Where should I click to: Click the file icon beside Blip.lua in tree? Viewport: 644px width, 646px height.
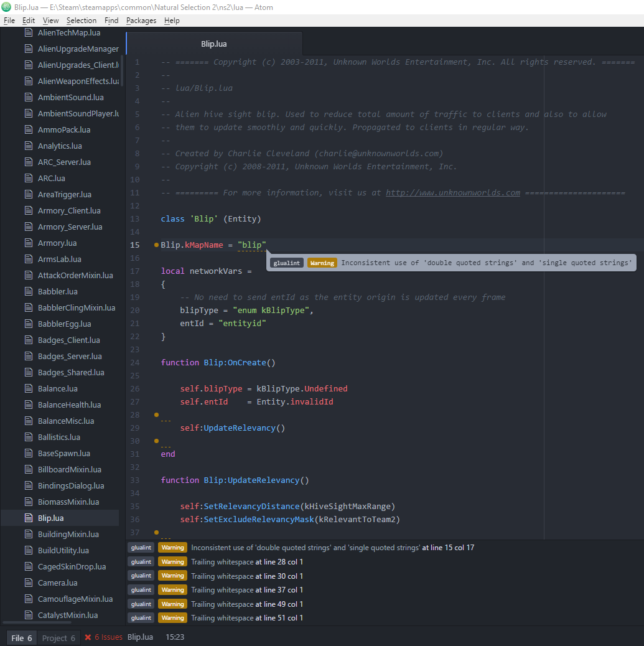(29, 518)
